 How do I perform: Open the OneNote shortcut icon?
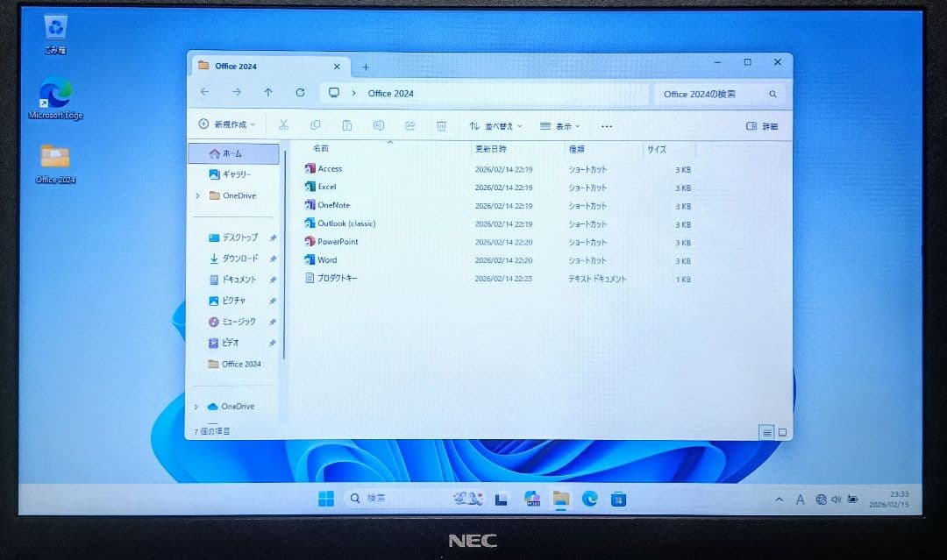click(310, 204)
